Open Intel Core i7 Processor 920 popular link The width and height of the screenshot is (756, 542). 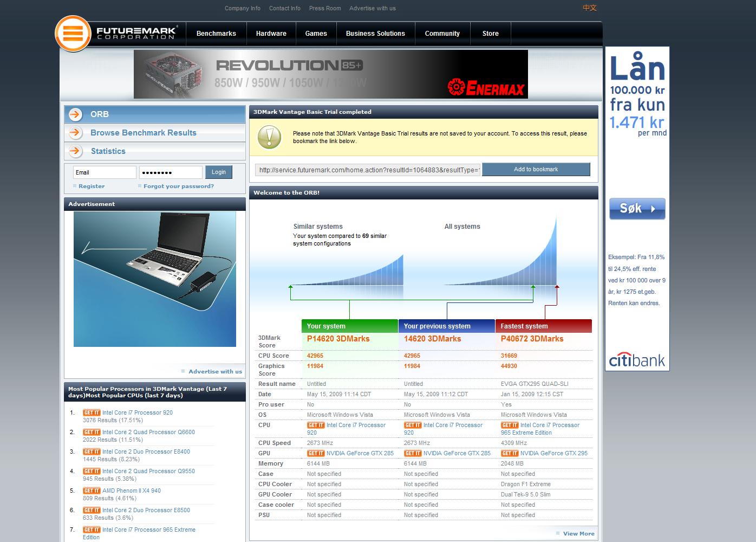click(138, 412)
